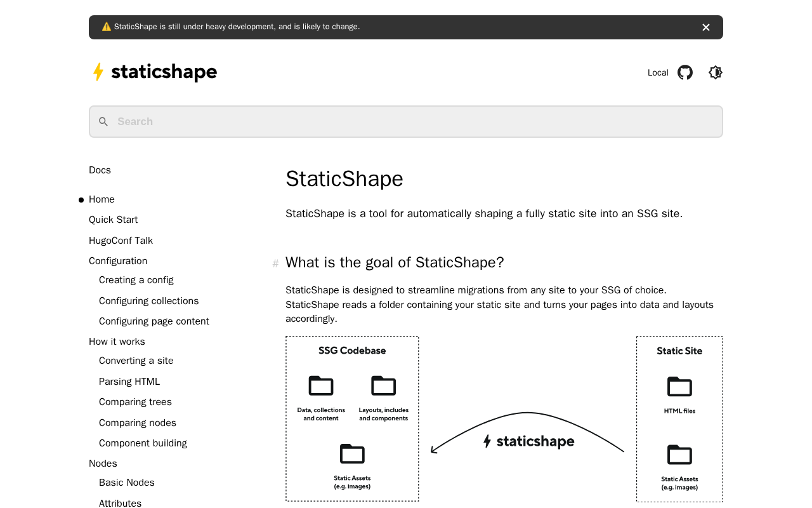Click Data, collections and content folder icon
This screenshot has width=812, height=508.
pos(321,385)
